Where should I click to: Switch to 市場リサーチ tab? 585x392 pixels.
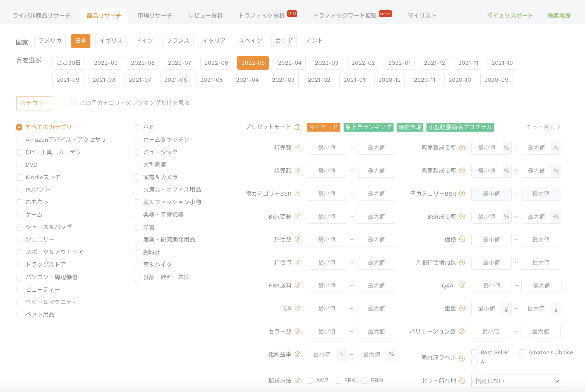(x=155, y=15)
